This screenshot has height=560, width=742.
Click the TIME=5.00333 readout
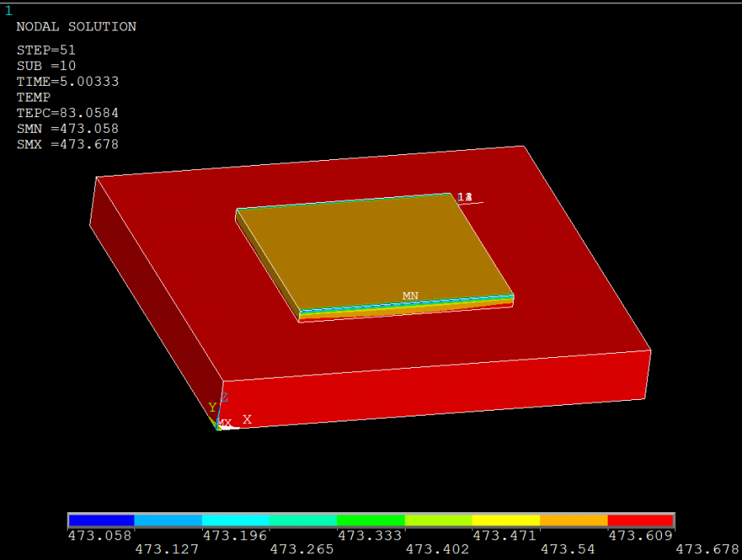(67, 82)
